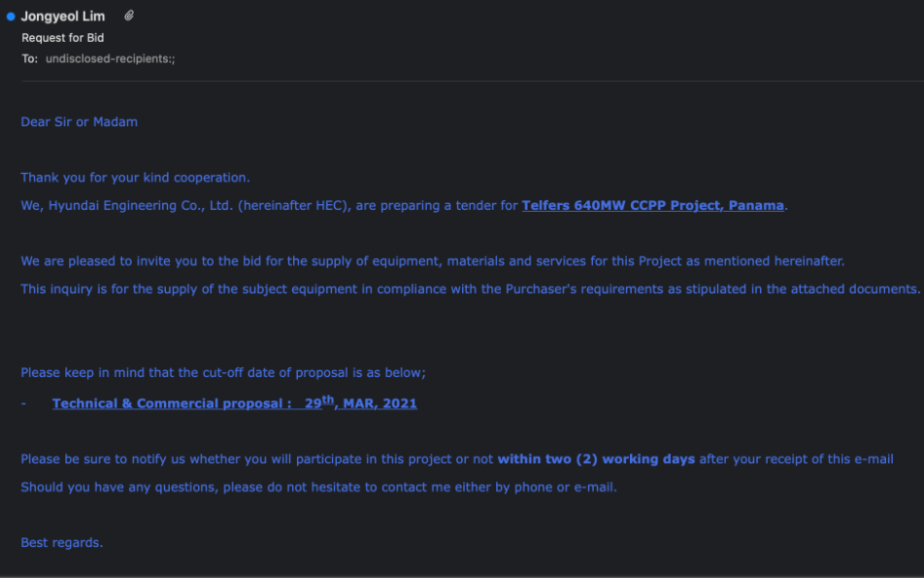Click the cut-off date of proposal sentence
Image resolution: width=924 pixels, height=578 pixels.
(223, 373)
